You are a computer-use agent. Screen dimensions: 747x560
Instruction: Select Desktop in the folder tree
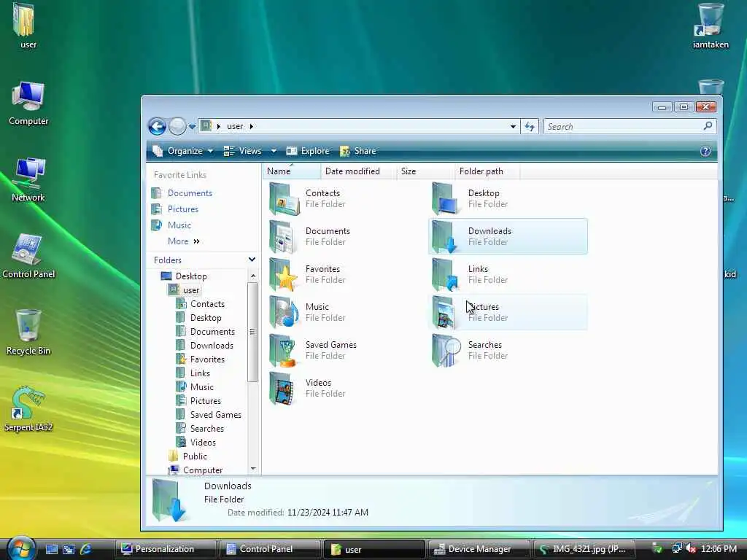coord(191,276)
